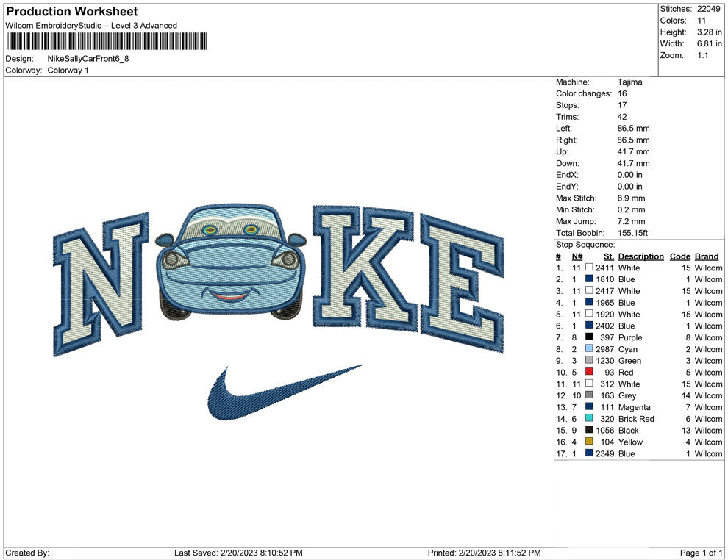Click the embroidered letter K
Image resolution: width=728 pixels, height=560 pixels.
tap(365, 268)
